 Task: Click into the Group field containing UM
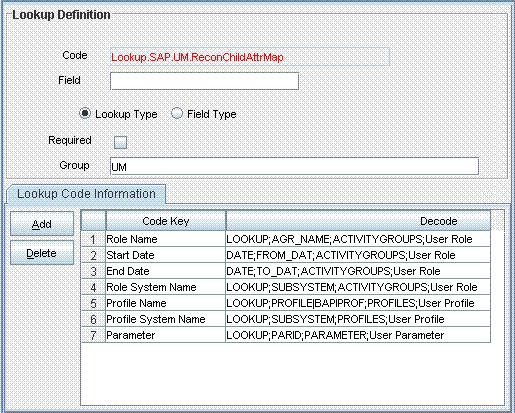click(x=294, y=166)
